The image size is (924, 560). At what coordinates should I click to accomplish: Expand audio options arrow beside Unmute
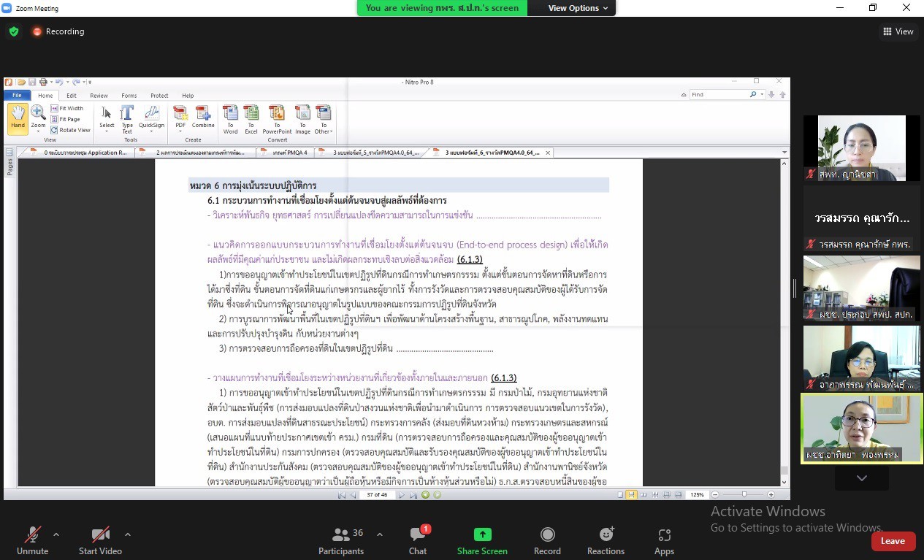pos(56,534)
